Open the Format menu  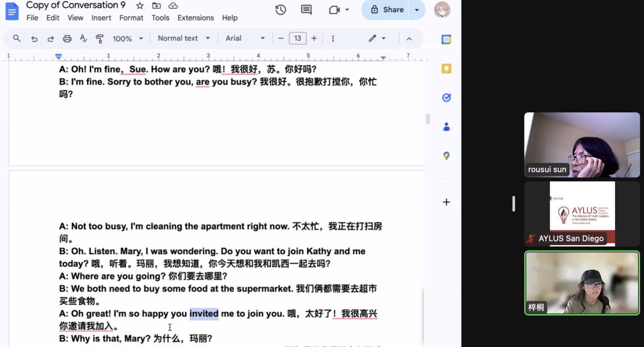tap(131, 18)
